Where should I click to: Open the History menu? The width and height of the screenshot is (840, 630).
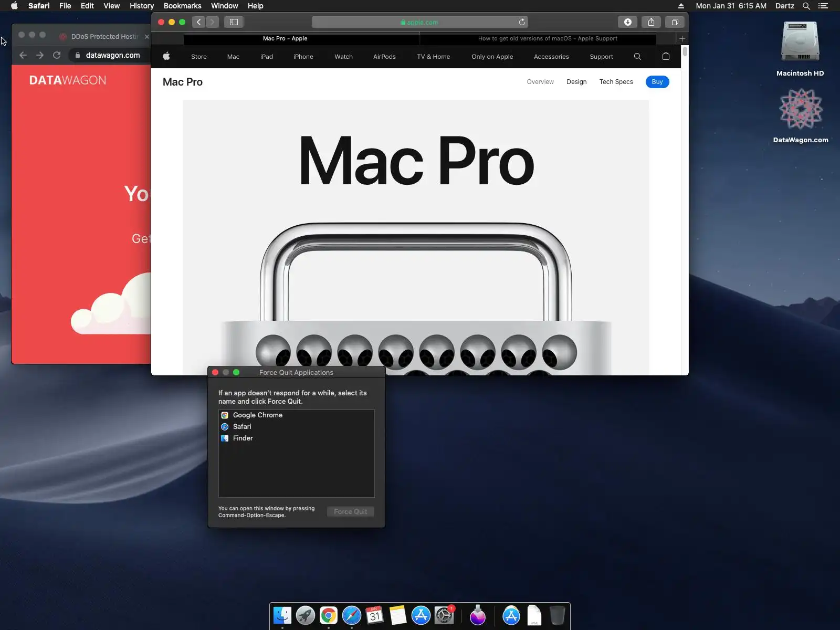coord(142,6)
